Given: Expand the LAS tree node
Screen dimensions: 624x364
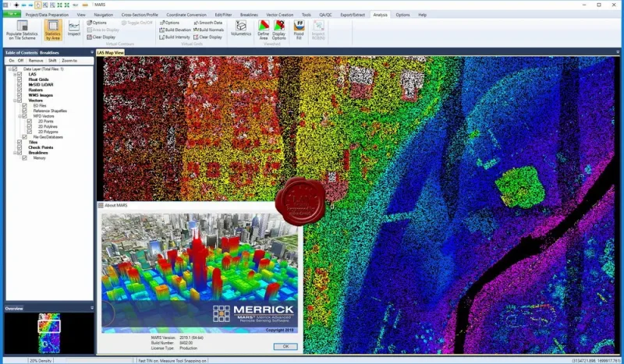Looking at the screenshot, I should tap(15, 74).
